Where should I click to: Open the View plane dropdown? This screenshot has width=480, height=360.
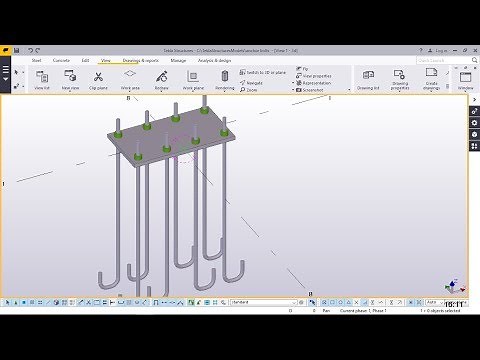pyautogui.click(x=457, y=302)
